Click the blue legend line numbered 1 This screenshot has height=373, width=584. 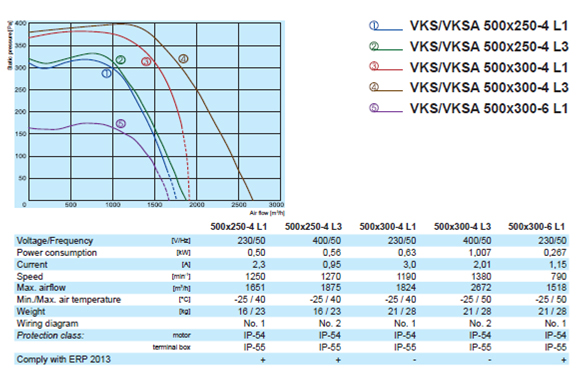pyautogui.click(x=386, y=26)
